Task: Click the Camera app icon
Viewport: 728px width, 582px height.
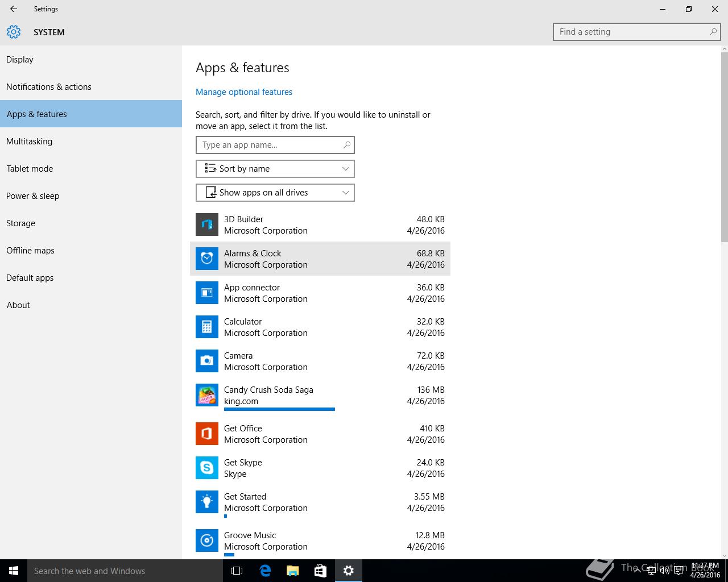Action: (207, 361)
